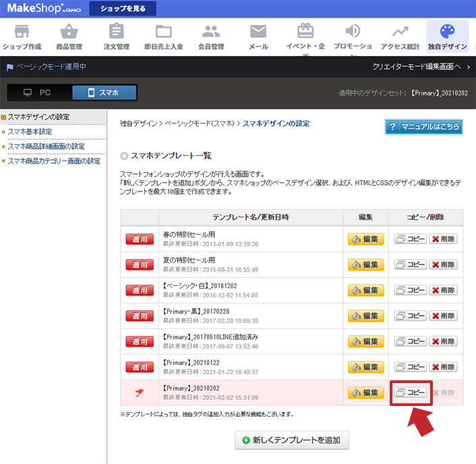Copy the 【Primary】_20210202 template
This screenshot has height=464, width=476.
[x=411, y=393]
